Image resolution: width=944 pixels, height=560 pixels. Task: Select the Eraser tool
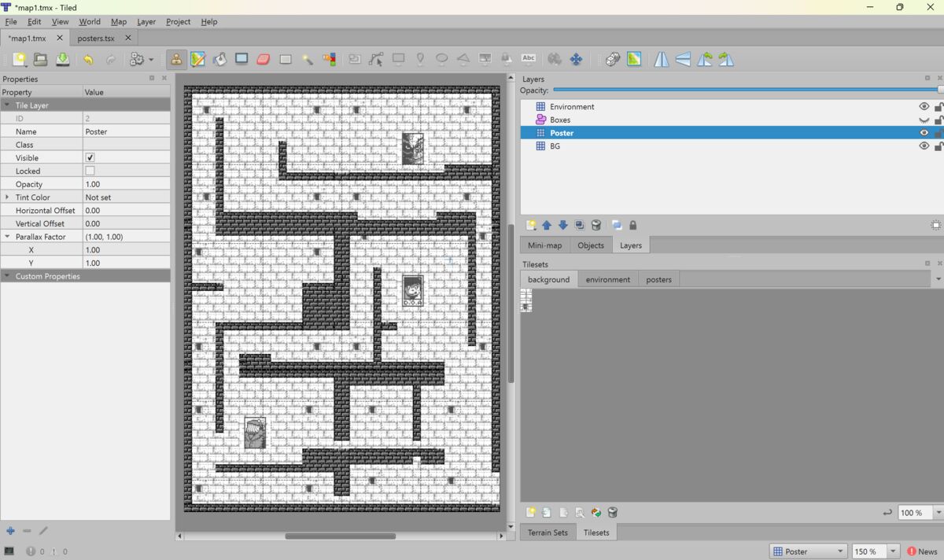(263, 58)
